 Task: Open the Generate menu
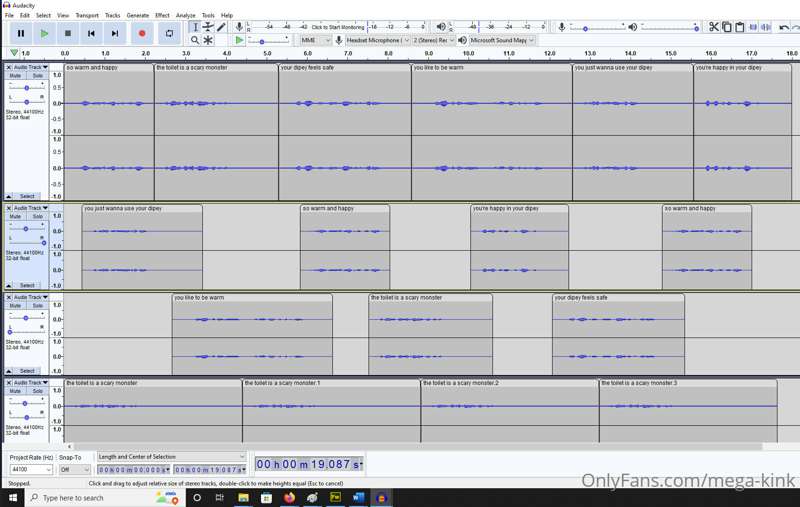tap(138, 15)
